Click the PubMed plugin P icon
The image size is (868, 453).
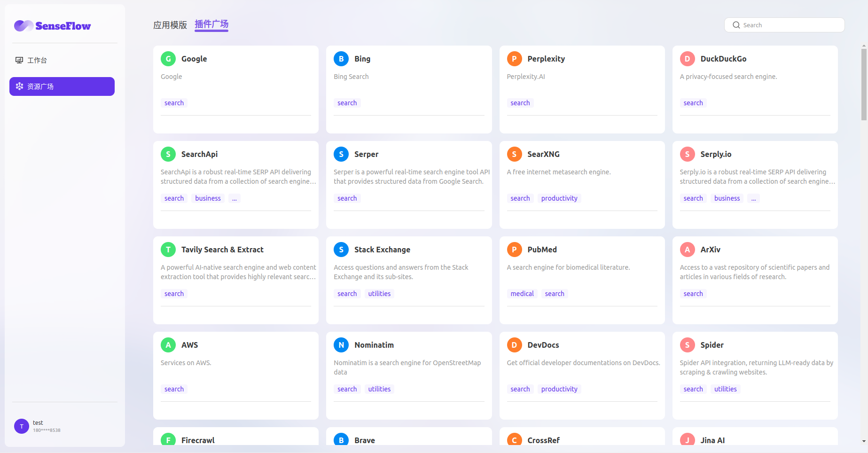(x=514, y=250)
